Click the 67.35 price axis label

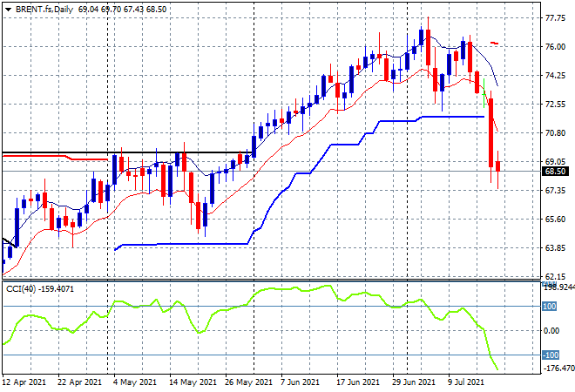click(555, 190)
